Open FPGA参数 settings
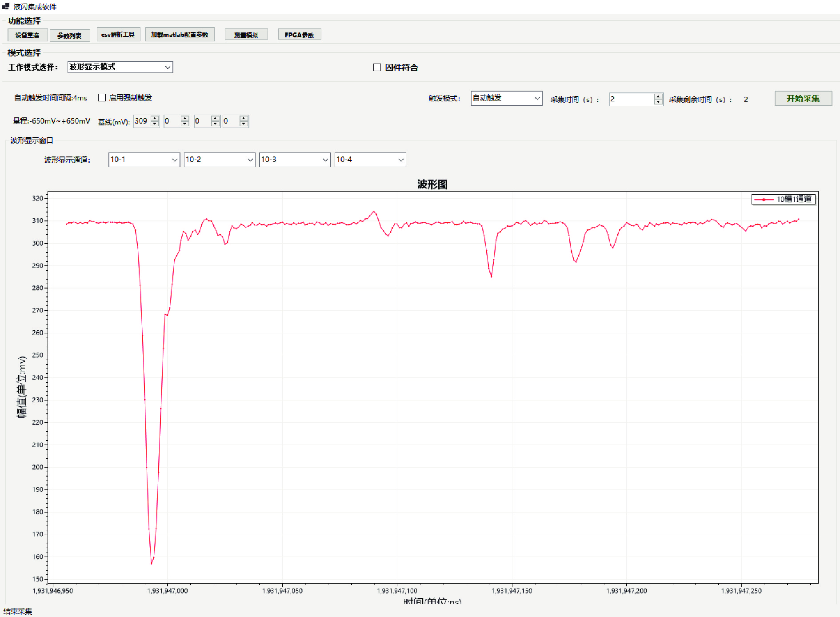Image resolution: width=840 pixels, height=617 pixels. pyautogui.click(x=299, y=35)
